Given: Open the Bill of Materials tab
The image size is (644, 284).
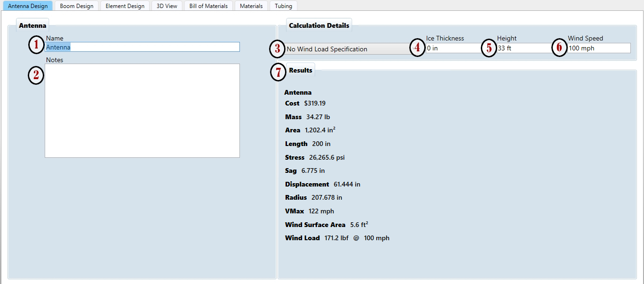Looking at the screenshot, I should point(208,6).
